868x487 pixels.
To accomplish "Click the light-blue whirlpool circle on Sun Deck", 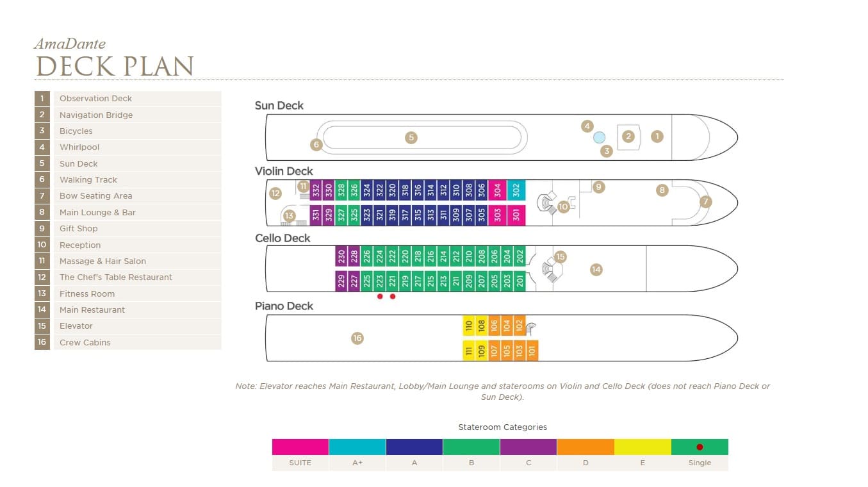I will click(x=600, y=137).
